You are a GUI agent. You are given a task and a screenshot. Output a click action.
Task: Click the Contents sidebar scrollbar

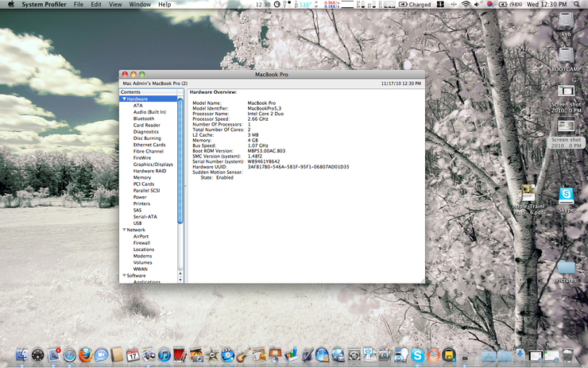(180, 159)
